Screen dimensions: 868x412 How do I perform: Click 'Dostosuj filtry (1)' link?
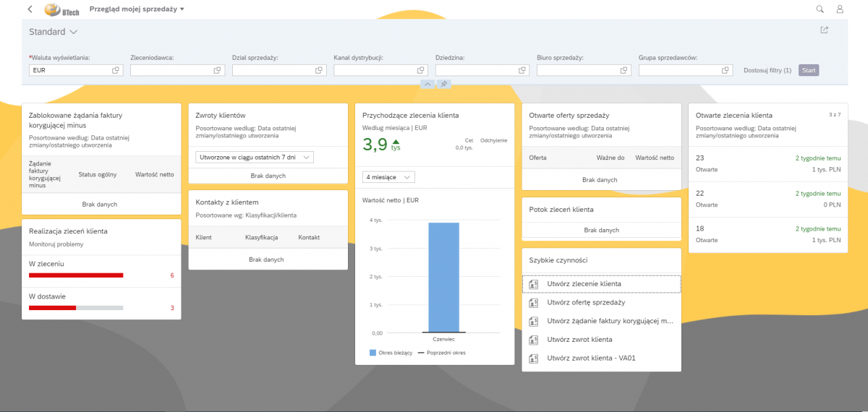point(767,70)
